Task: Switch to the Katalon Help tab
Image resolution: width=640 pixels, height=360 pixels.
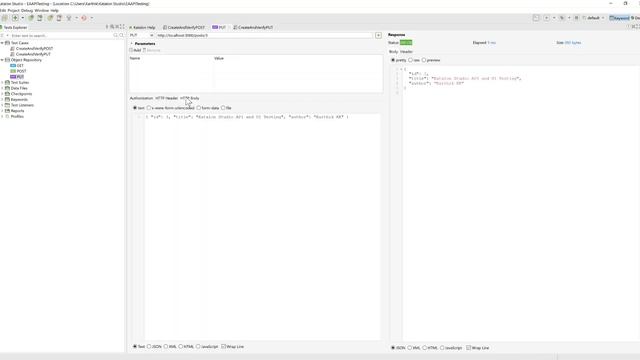Action: 142,27
